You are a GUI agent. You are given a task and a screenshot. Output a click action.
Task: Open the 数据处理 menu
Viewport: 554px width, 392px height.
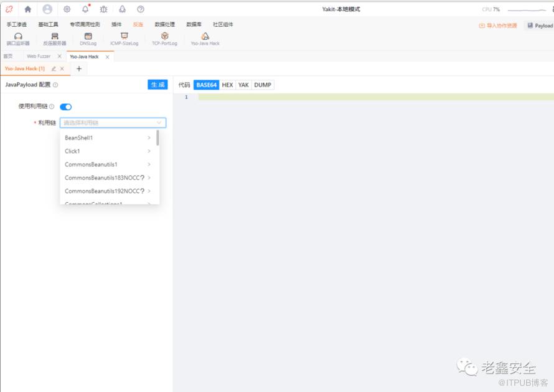[x=165, y=24]
